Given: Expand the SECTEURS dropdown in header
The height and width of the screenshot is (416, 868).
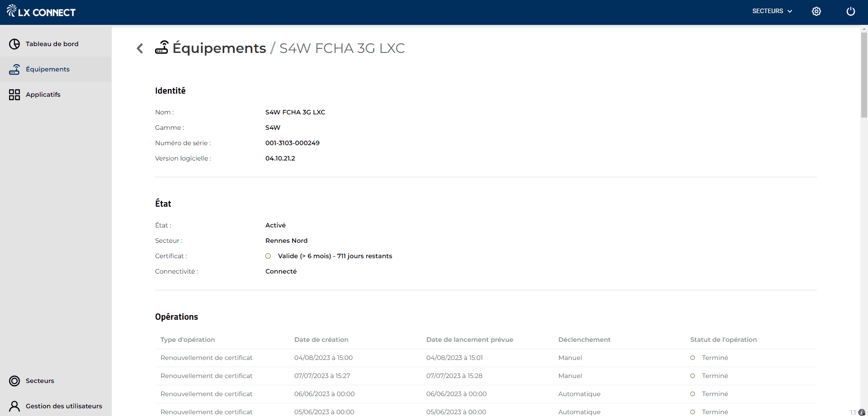Looking at the screenshot, I should point(767,11).
